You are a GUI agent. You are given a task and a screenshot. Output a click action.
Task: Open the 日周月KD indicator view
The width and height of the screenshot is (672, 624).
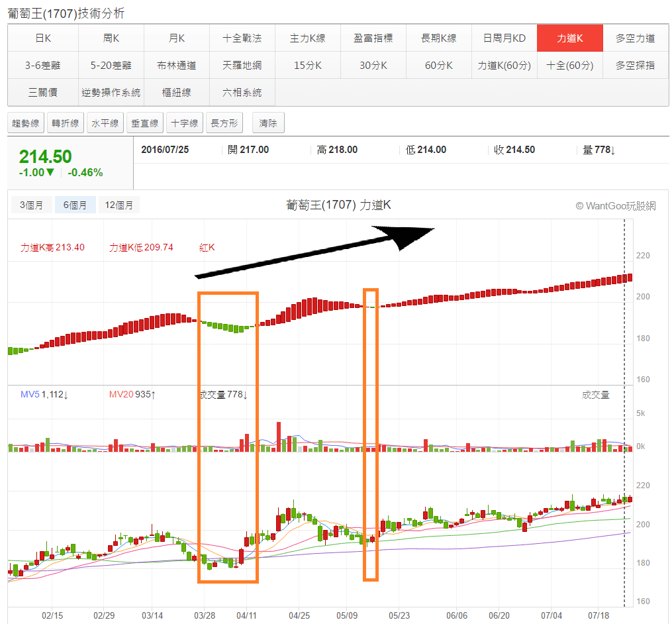click(504, 38)
